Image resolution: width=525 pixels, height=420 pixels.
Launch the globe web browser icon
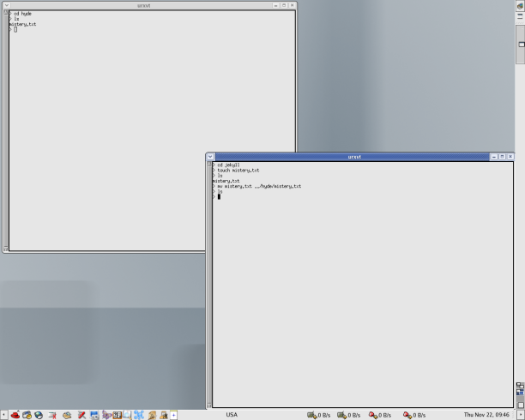tap(39, 415)
